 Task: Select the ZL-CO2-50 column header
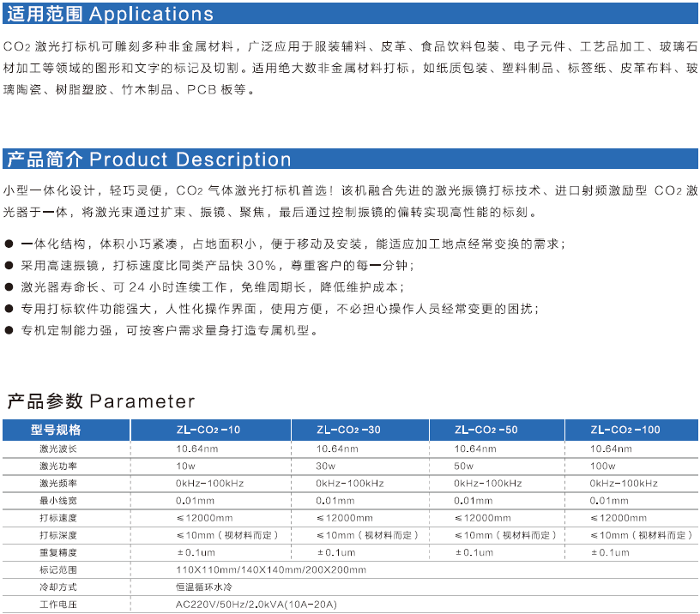pos(486,430)
